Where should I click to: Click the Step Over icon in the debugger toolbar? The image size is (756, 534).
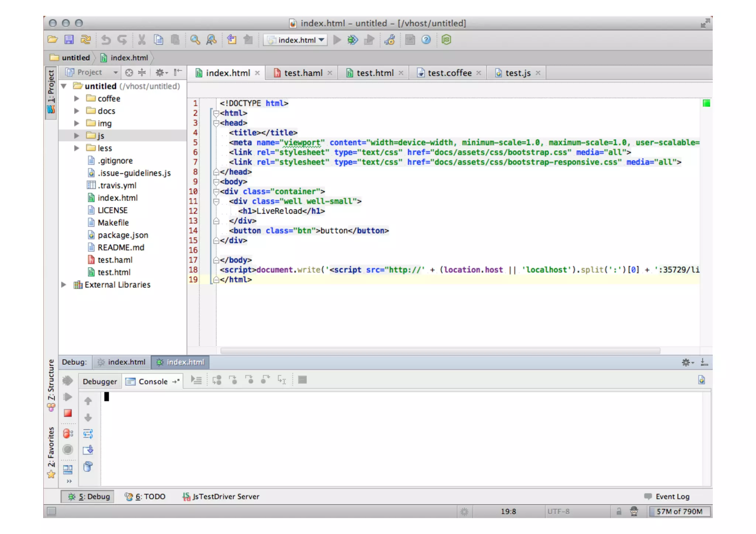217,380
